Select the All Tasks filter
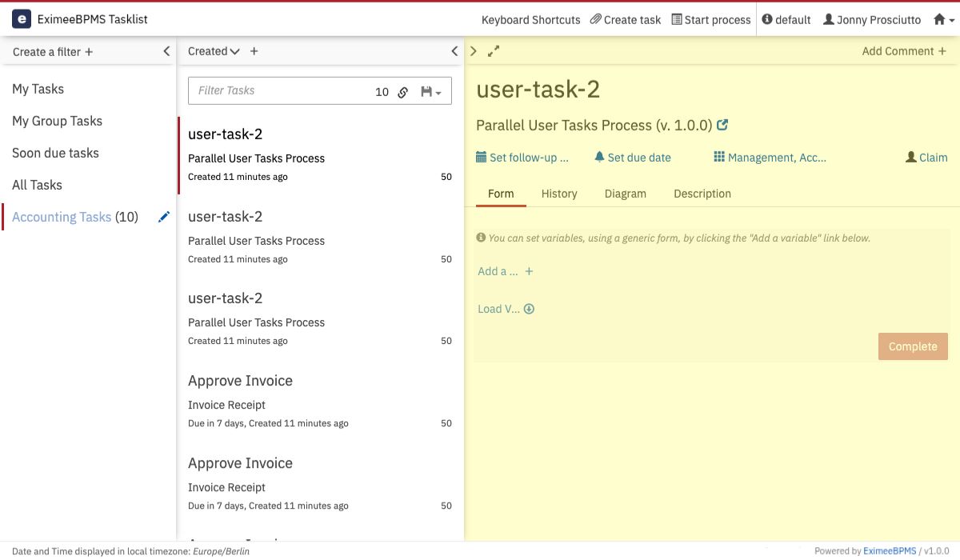Image resolution: width=960 pixels, height=560 pixels. click(x=37, y=185)
